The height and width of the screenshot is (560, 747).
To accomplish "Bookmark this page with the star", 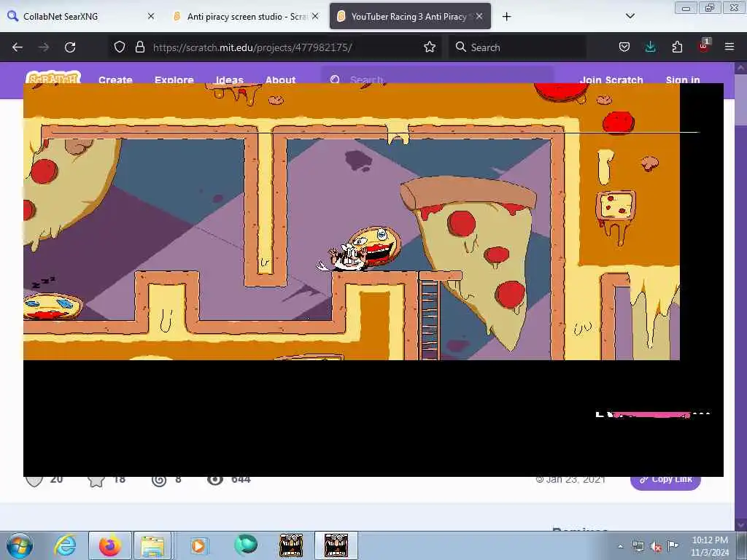I will tap(429, 47).
